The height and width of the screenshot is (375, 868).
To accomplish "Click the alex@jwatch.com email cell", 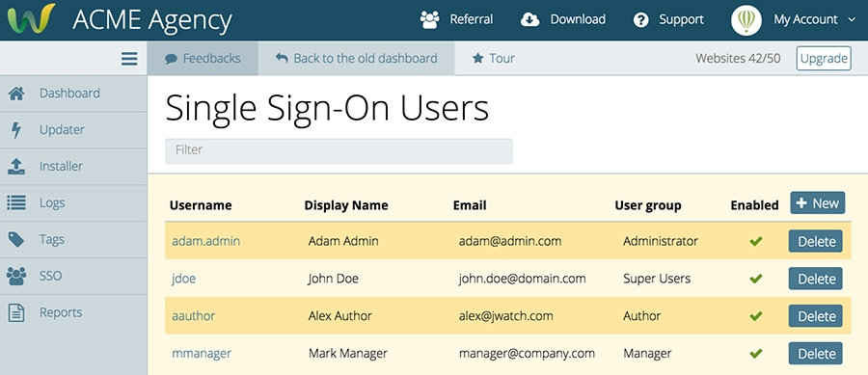I will pos(506,316).
